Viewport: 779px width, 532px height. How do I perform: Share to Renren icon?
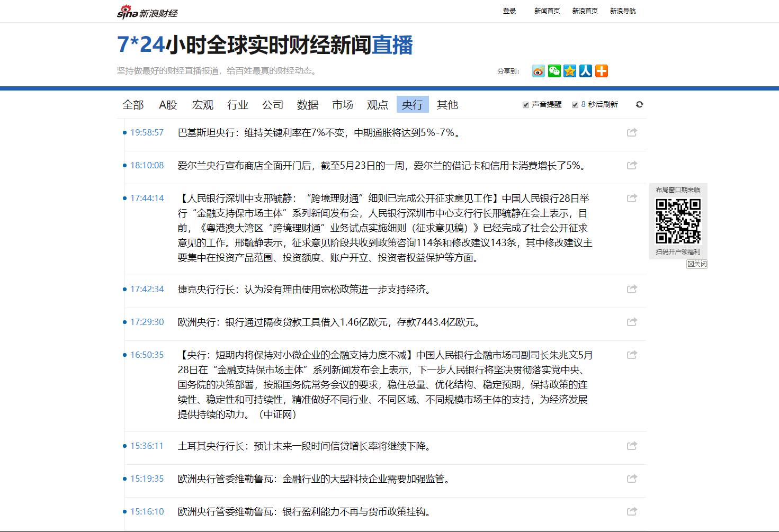pyautogui.click(x=586, y=71)
